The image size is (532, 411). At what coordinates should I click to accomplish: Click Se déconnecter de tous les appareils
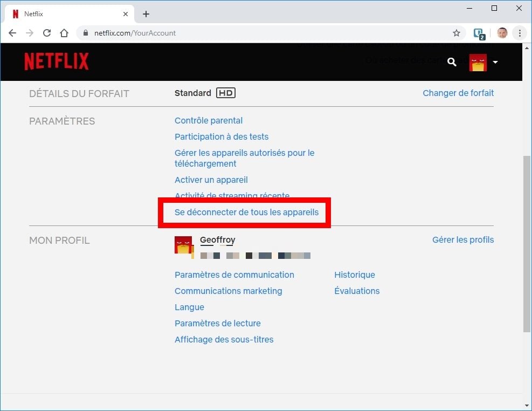click(x=246, y=212)
